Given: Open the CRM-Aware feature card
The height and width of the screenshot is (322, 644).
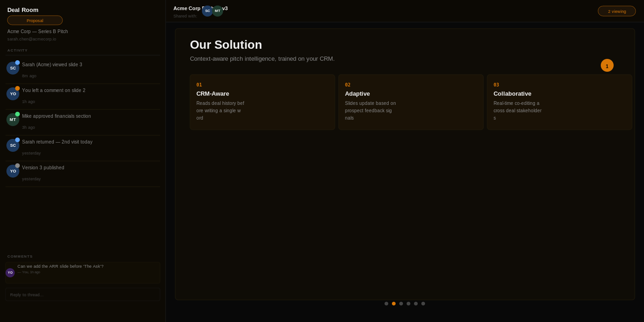Looking at the screenshot, I should (263, 102).
